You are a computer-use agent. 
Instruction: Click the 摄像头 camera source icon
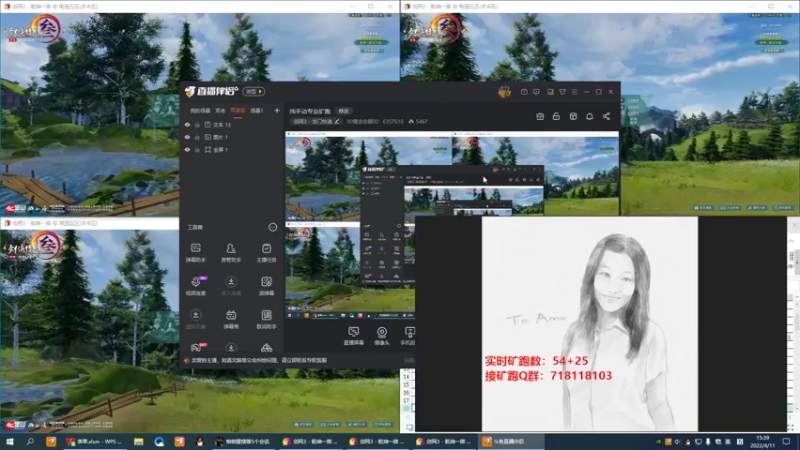(x=382, y=336)
